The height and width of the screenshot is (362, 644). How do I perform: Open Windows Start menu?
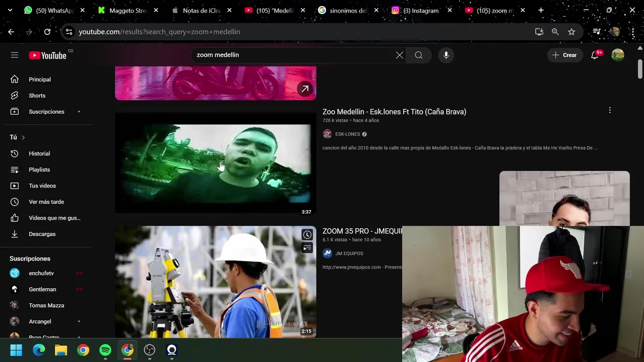[16, 350]
